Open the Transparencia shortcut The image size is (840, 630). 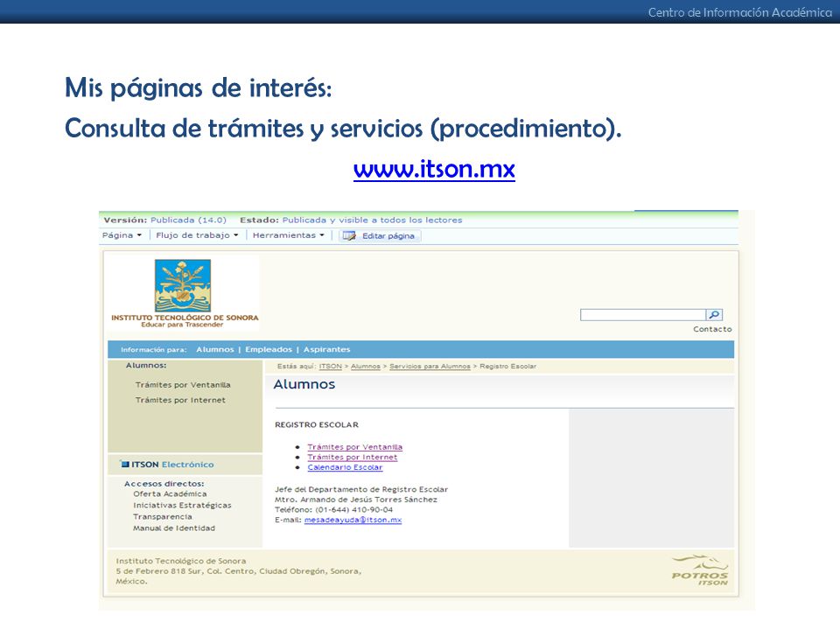point(163,517)
